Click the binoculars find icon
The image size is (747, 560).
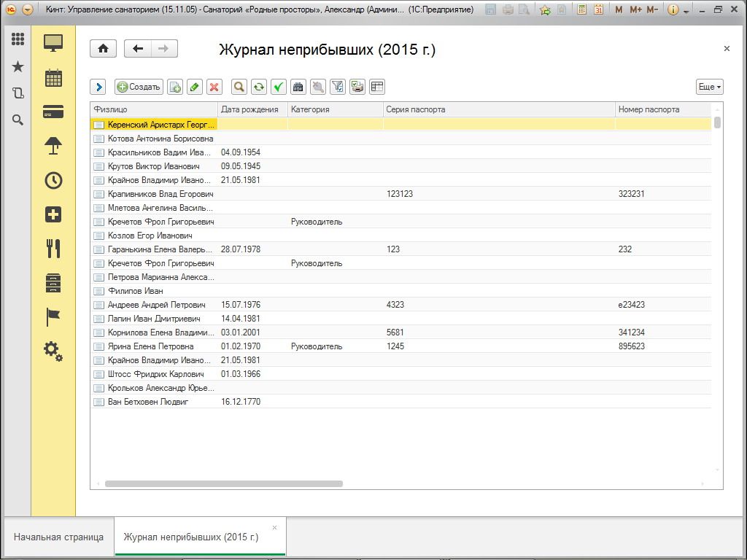(x=298, y=87)
